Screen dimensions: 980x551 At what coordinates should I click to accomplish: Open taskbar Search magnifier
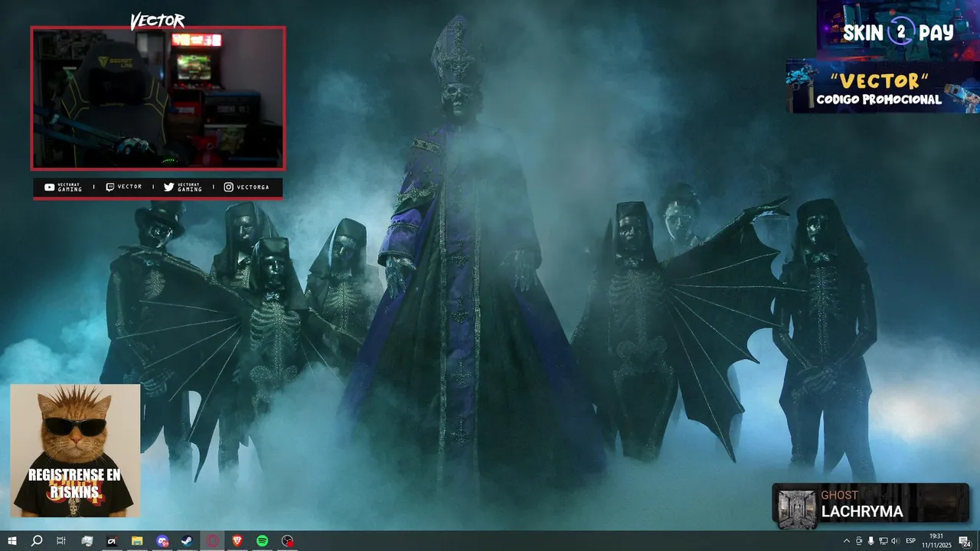[x=37, y=541]
